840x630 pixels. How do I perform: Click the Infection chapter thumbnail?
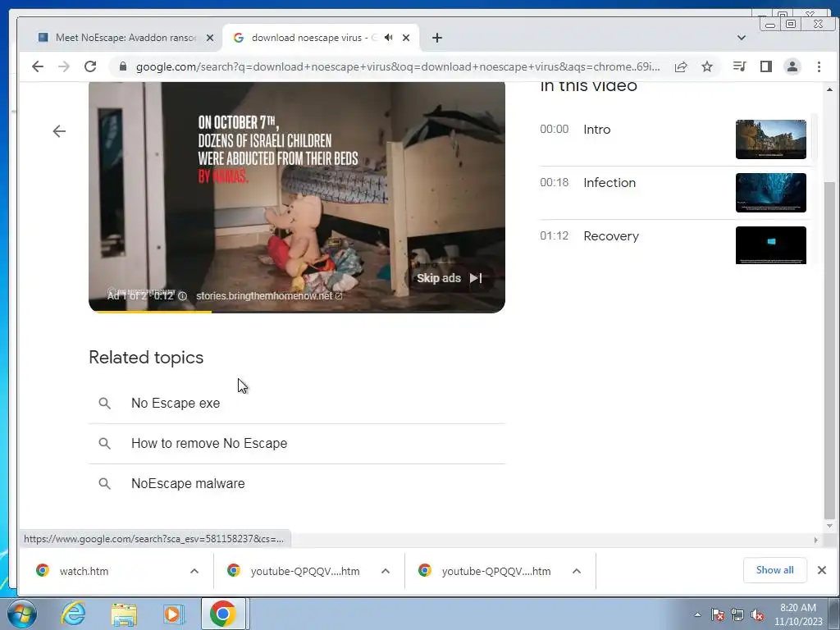[x=771, y=192]
